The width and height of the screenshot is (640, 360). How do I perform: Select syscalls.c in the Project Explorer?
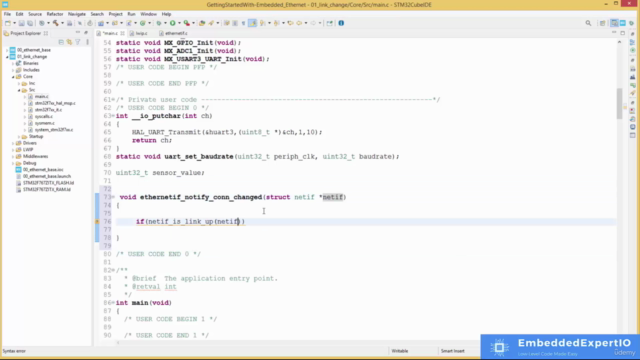[44, 117]
